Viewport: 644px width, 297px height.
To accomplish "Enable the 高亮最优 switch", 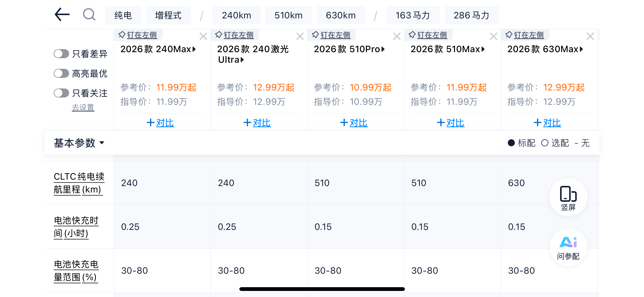I will click(61, 74).
